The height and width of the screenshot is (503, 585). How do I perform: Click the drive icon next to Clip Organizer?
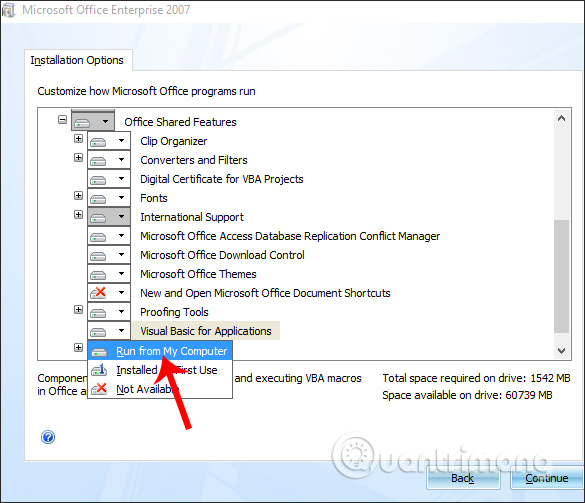(x=98, y=142)
